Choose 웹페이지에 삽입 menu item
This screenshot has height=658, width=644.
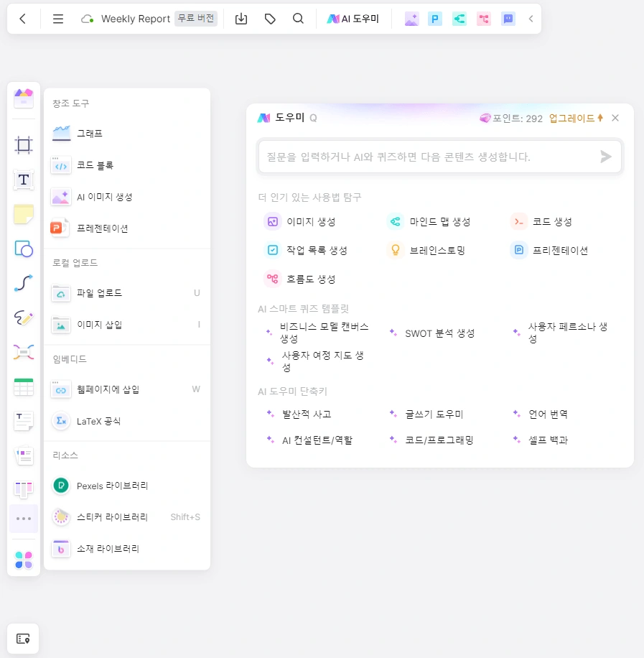[127, 389]
